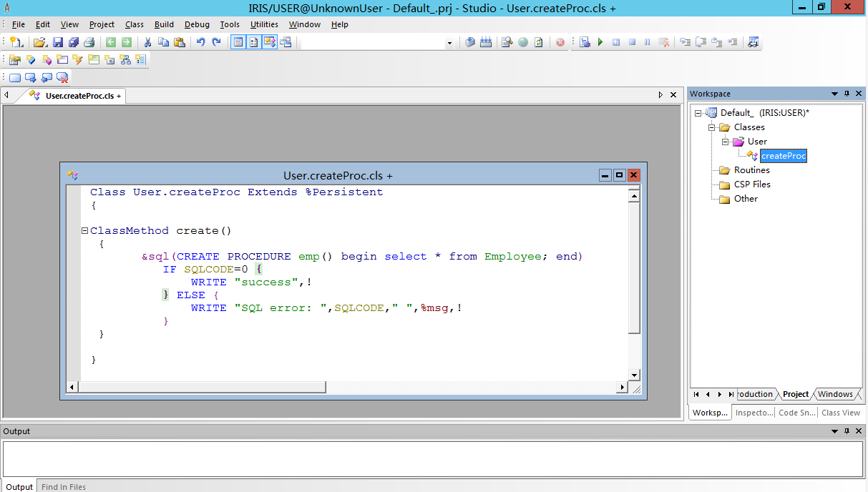Toggle pin on the Workspace panel

click(847, 94)
